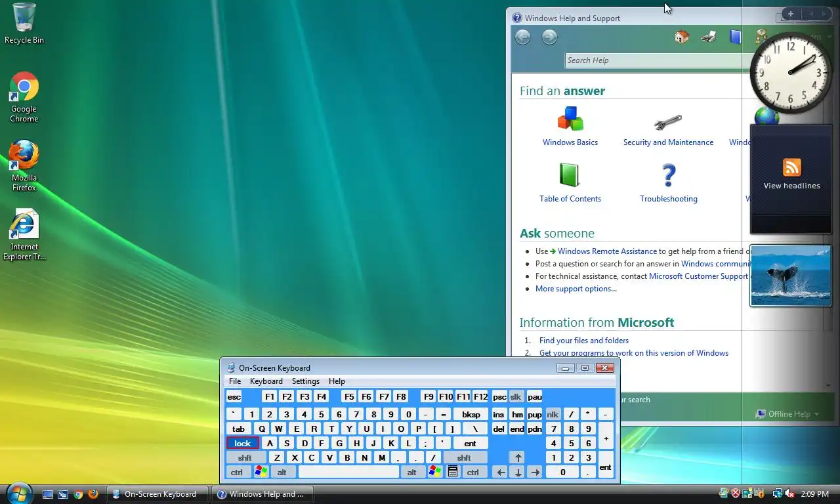Open Security and Maintenance wrench icon
Image resolution: width=840 pixels, height=504 pixels.
click(x=668, y=121)
